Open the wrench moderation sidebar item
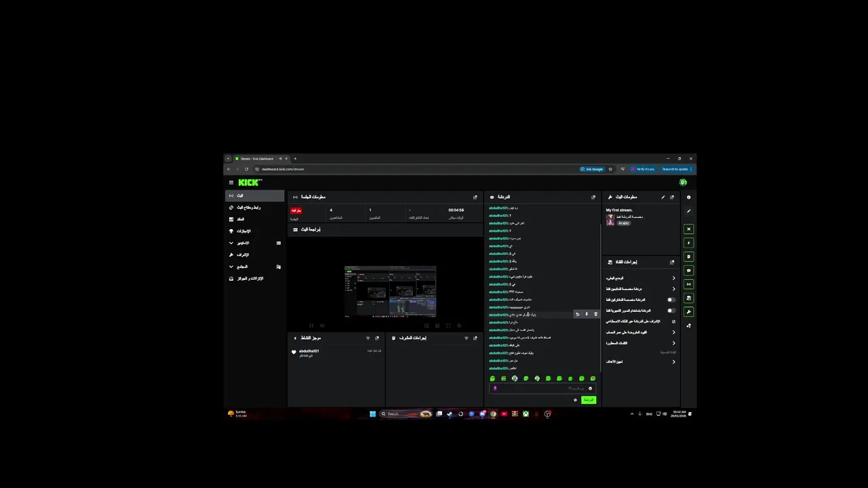The image size is (868, 488). pos(255,255)
